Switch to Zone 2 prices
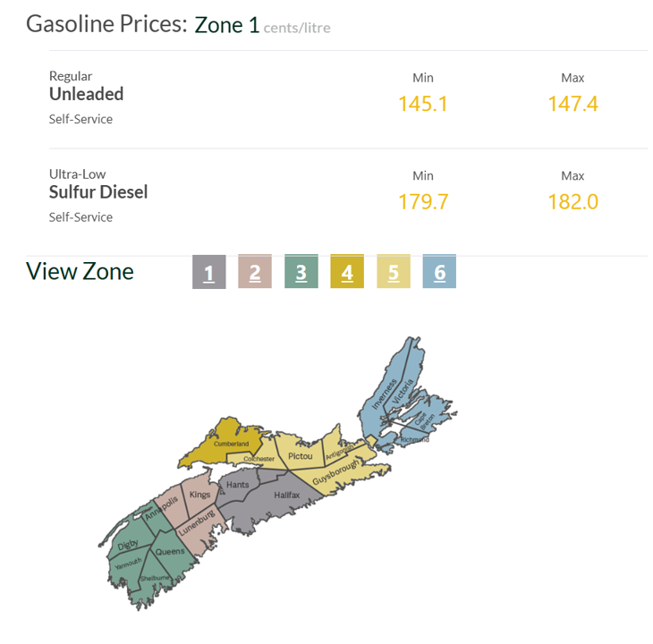Viewport: 653px width, 644px height. 255,273
